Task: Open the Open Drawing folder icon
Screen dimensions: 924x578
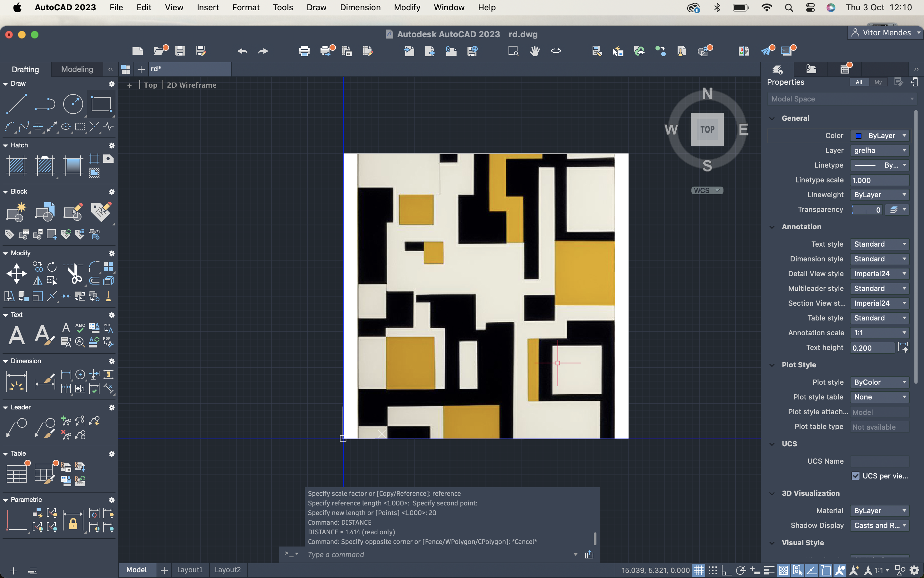Action: [x=159, y=51]
